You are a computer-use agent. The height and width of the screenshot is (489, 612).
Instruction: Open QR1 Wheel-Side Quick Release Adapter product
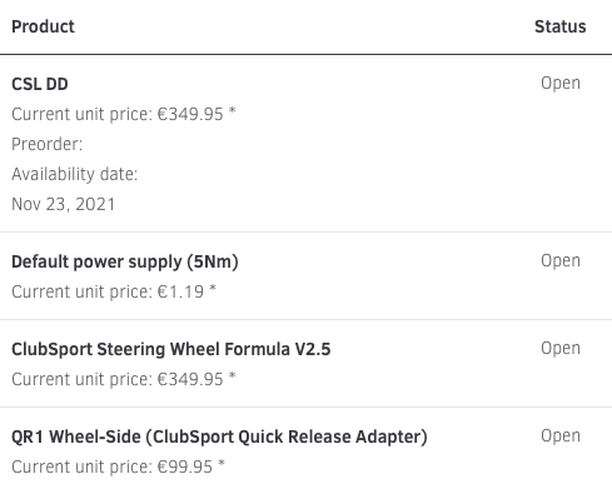219,437
